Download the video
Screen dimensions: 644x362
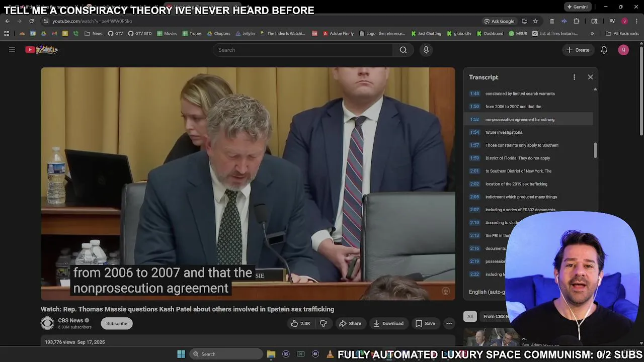click(388, 323)
